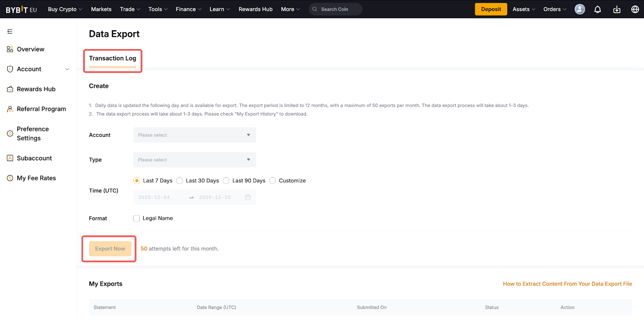Choose the Customize time range option

(273, 181)
